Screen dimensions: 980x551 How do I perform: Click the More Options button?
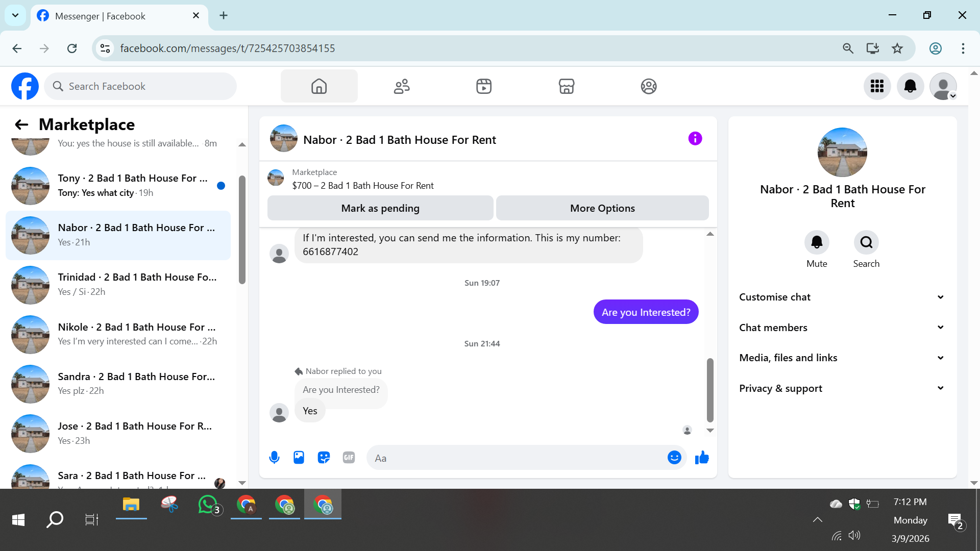pyautogui.click(x=602, y=208)
